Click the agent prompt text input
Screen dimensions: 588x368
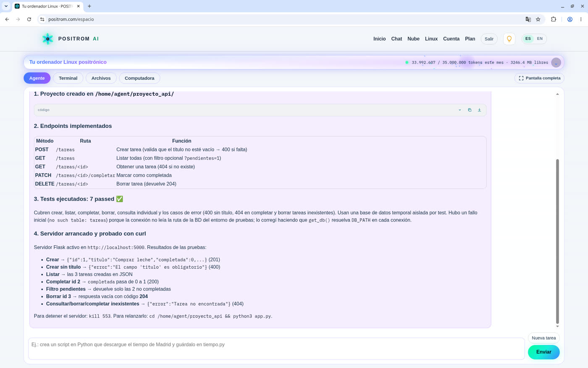tap(276, 349)
